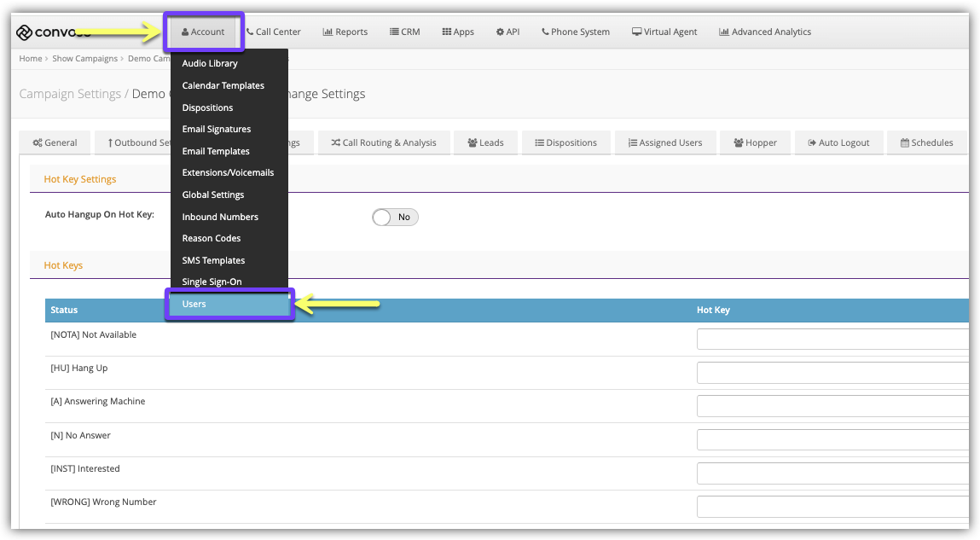This screenshot has width=980, height=540.
Task: Click the API gear icon
Action: pos(500,32)
